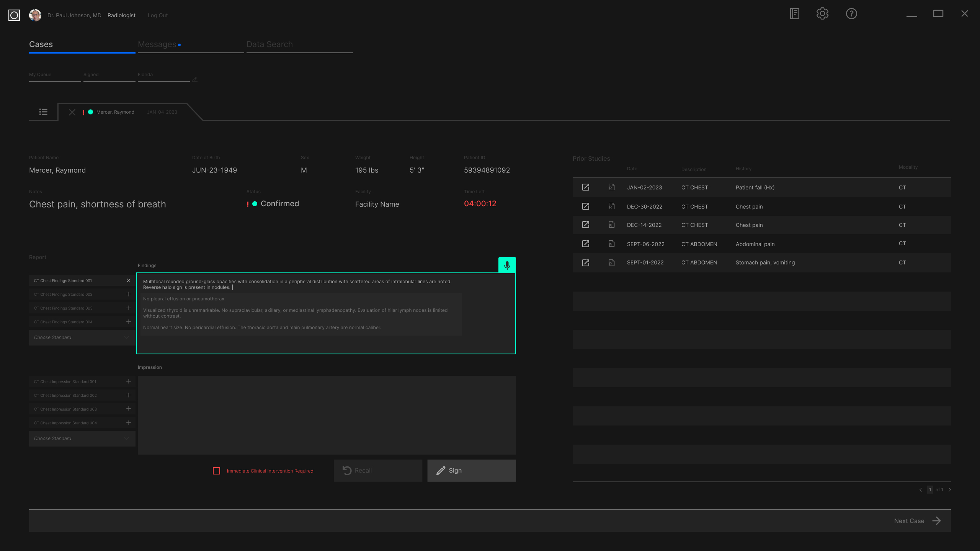Click the document icon for DEC-30-2022 CT CHEST
This screenshot has height=551, width=980.
611,207
